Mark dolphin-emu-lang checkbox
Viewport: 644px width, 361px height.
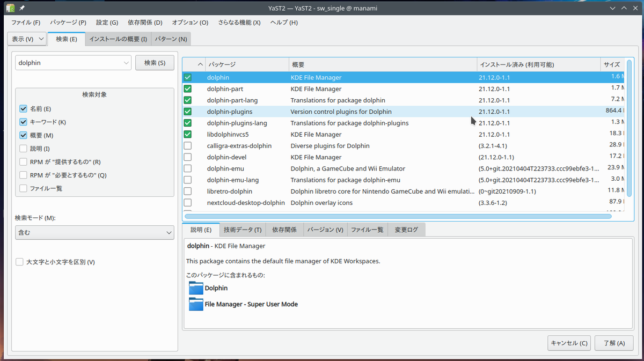point(187,180)
